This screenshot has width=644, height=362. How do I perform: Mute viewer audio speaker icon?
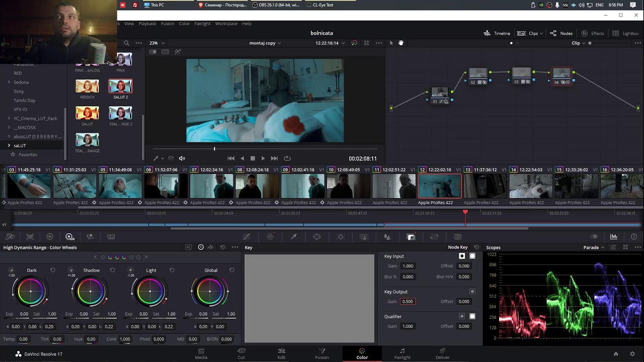182,158
